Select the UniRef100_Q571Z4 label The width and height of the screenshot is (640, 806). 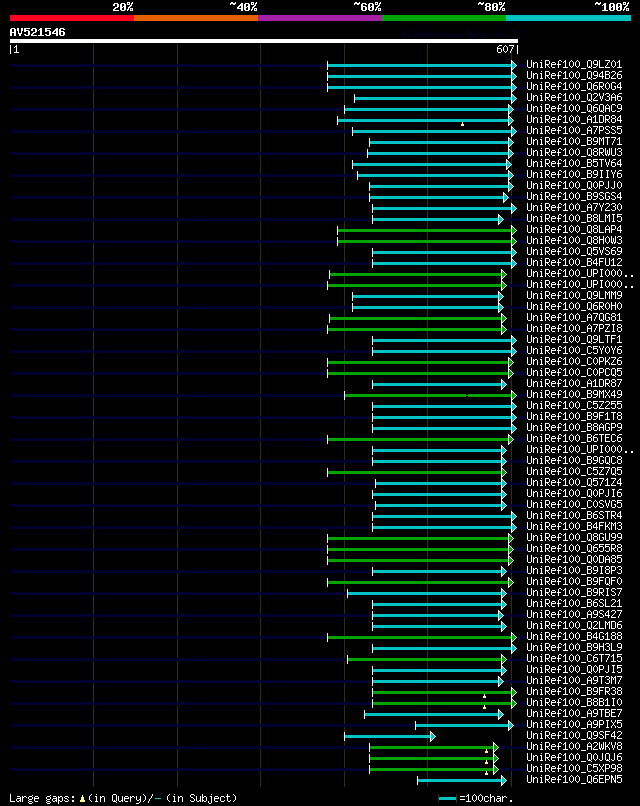[574, 482]
